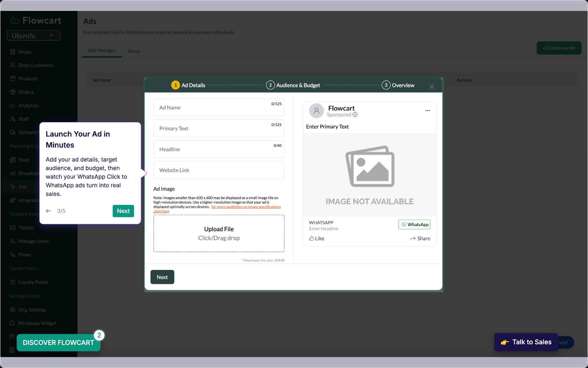Image resolution: width=588 pixels, height=368 pixels.
Task: Open Shop Customers icon in sidebar
Action: (13, 65)
